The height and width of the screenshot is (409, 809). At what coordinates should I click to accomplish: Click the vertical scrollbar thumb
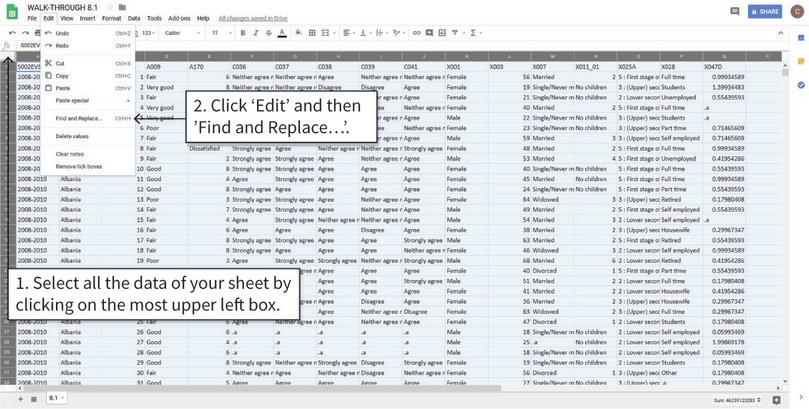(x=785, y=72)
